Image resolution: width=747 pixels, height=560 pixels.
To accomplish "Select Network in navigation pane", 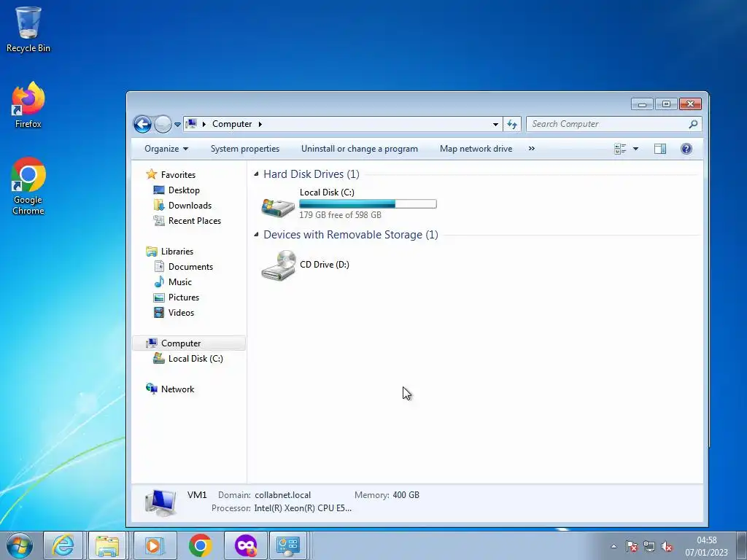I will click(177, 389).
